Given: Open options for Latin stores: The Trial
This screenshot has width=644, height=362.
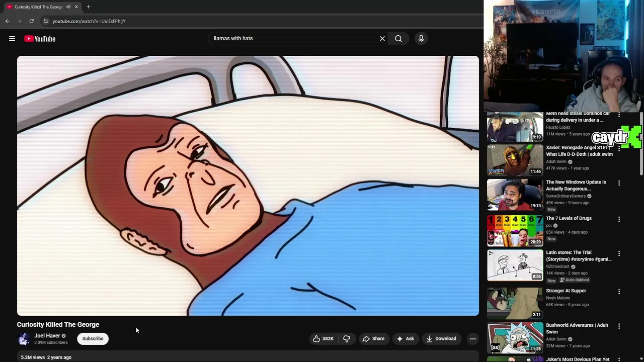Looking at the screenshot, I should pyautogui.click(x=619, y=253).
